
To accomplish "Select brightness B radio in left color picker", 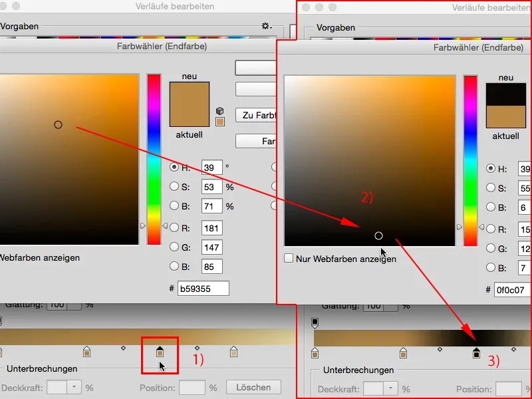I will pyautogui.click(x=174, y=205).
